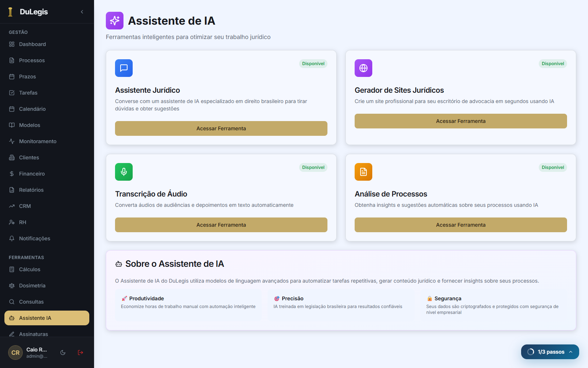Screen dimensions: 588x368
Task: Log out using the red exit icon
Action: click(80, 353)
